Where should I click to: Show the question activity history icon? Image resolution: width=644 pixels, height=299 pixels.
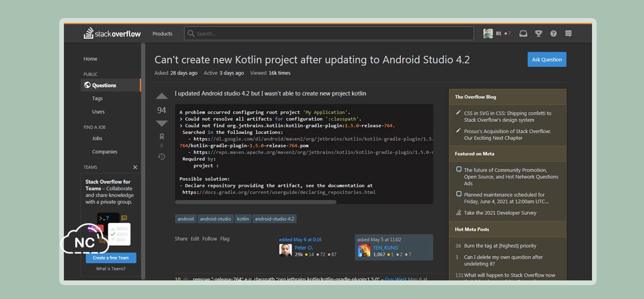click(162, 157)
